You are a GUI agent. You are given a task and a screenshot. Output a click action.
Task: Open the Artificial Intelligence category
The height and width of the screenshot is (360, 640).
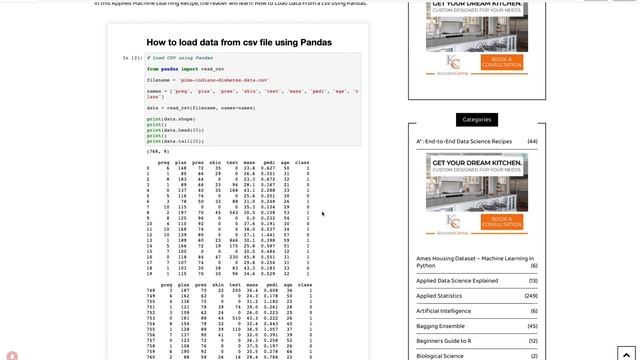coord(444,311)
